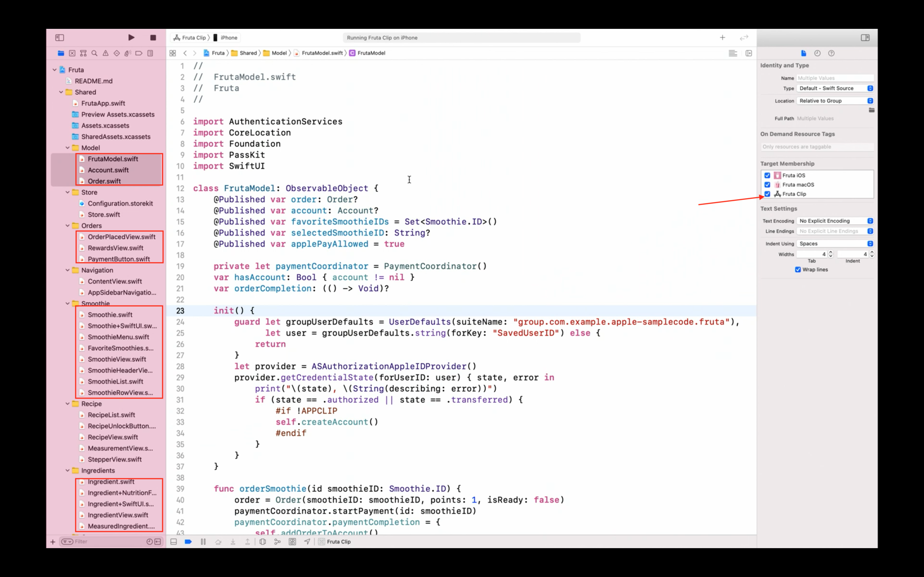Collapse the Orders folder disclosure triangle
Viewport: 924px width, 577px height.
[68, 226]
